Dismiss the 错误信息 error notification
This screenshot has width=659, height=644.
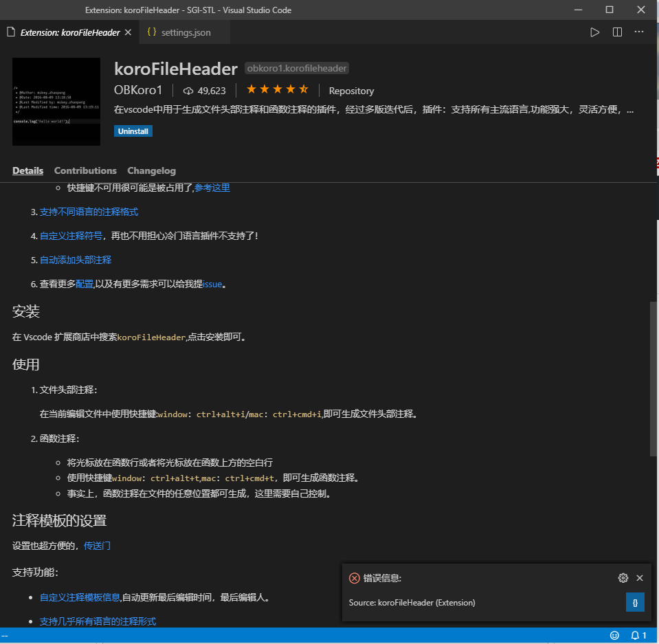pos(640,578)
